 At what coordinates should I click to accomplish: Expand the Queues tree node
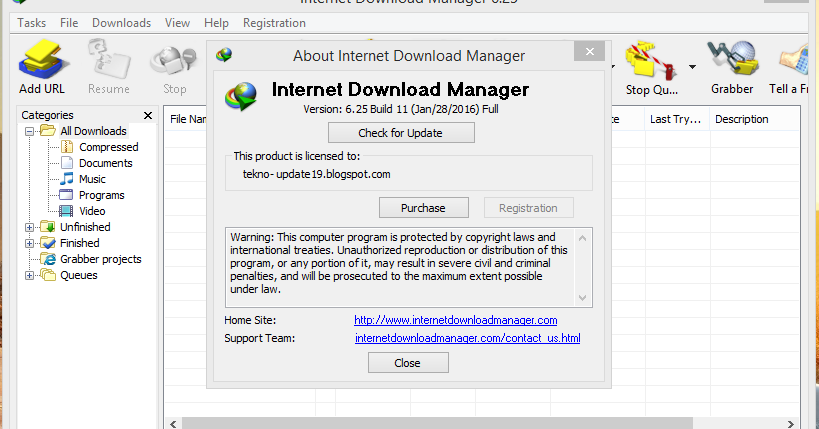(30, 275)
